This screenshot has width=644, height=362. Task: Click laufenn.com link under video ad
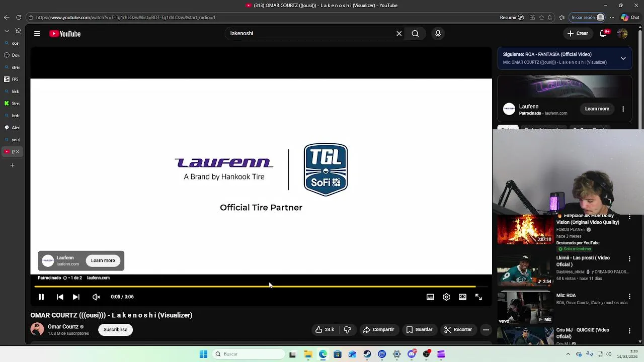pos(98,278)
